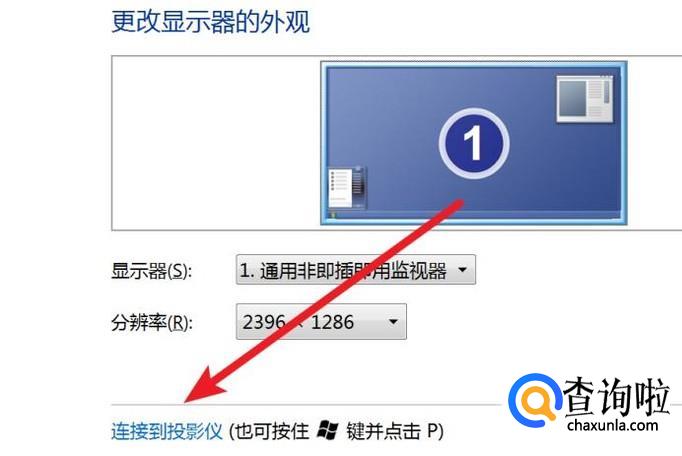Click the red arrow head pointer
The height and width of the screenshot is (456, 682).
204,385
